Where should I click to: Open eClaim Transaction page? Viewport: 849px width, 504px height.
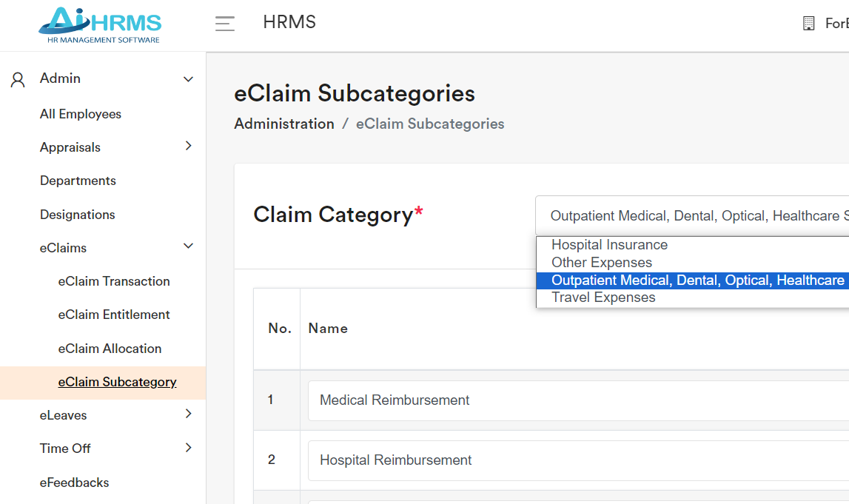[114, 281]
